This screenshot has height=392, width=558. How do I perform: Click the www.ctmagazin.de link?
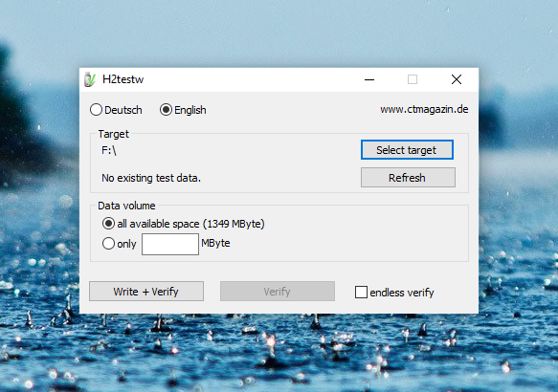[x=424, y=109]
